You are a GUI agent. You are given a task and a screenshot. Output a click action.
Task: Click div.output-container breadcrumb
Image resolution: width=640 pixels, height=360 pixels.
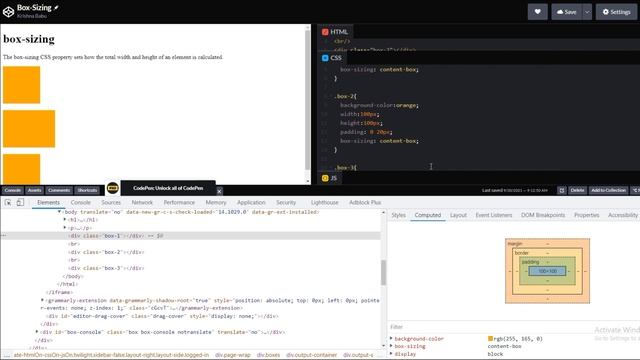coord(311,355)
